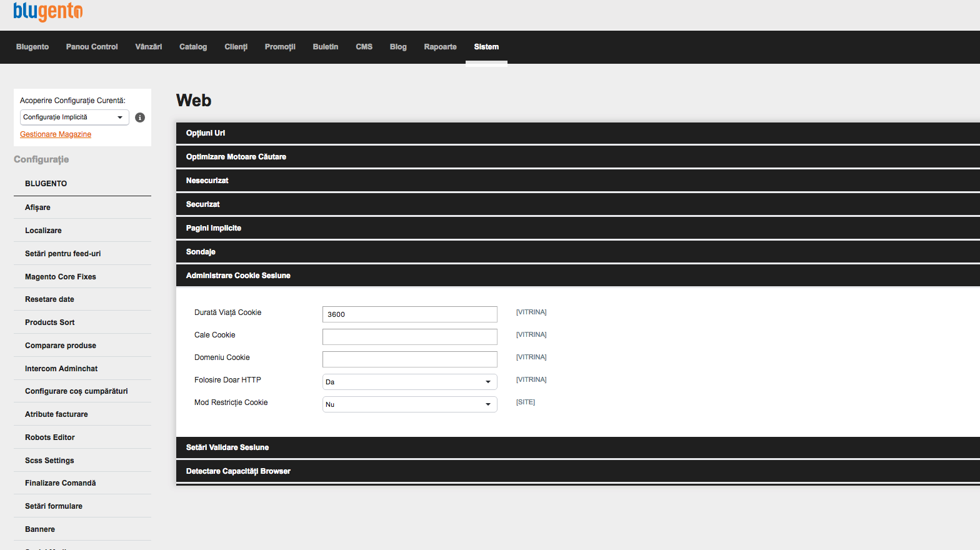Open the Promoții menu
980x550 pixels.
(280, 47)
